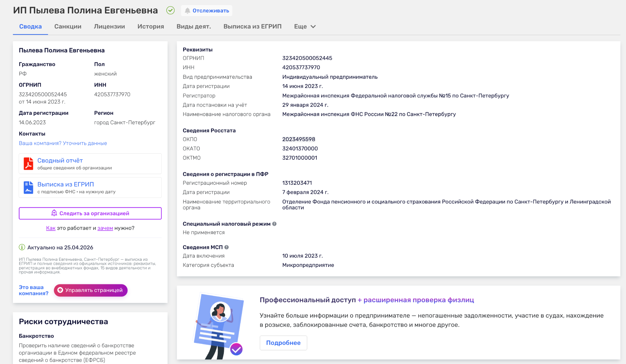This screenshot has width=626, height=364.
Task: Click help icon next to Специальный налоговый режим
Action: pos(274,224)
